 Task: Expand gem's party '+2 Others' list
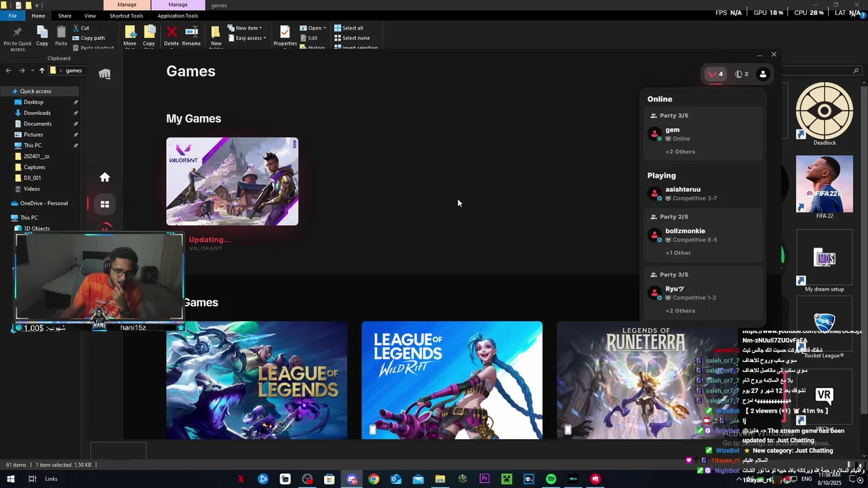(680, 152)
